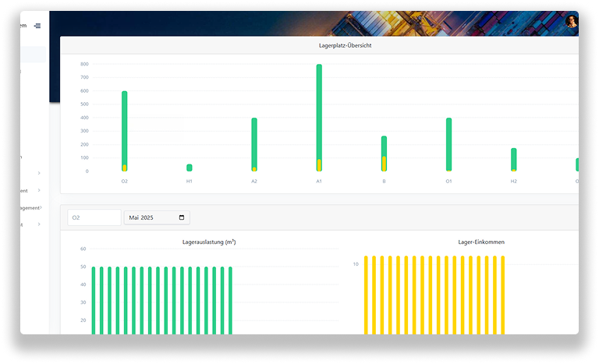Focus the O2 storage location input field
599x364 pixels.
[94, 217]
